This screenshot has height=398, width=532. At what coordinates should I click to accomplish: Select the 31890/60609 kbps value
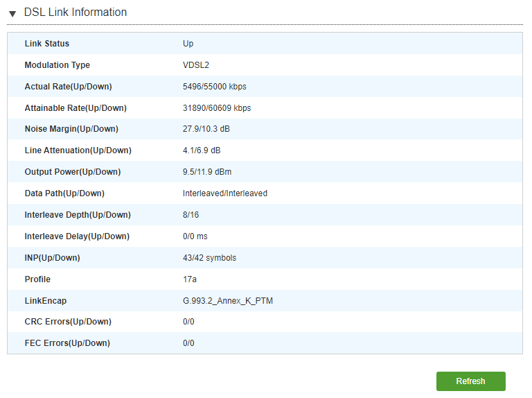tap(217, 108)
